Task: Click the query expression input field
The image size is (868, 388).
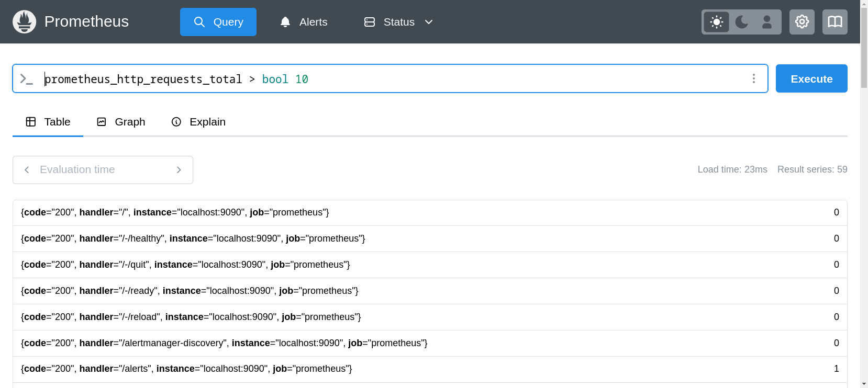Action: 390,78
